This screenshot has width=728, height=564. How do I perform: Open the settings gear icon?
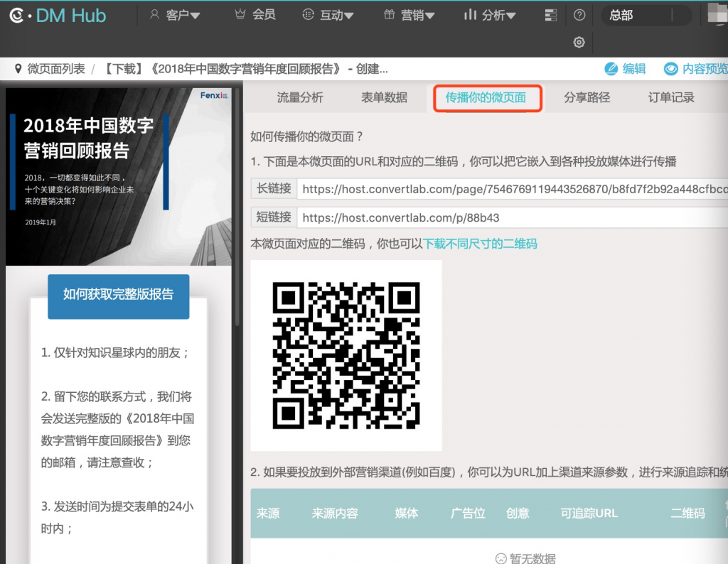(x=579, y=43)
